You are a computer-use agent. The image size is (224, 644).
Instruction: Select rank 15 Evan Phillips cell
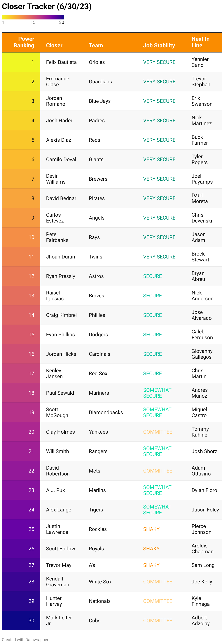click(60, 334)
